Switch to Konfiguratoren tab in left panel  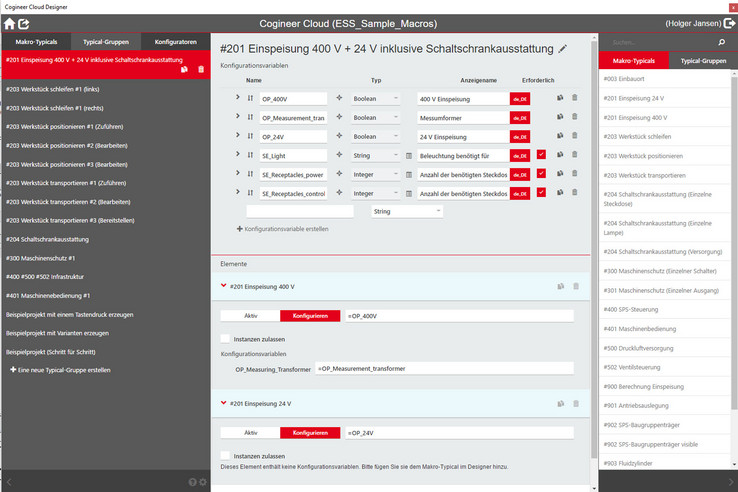[x=175, y=43]
